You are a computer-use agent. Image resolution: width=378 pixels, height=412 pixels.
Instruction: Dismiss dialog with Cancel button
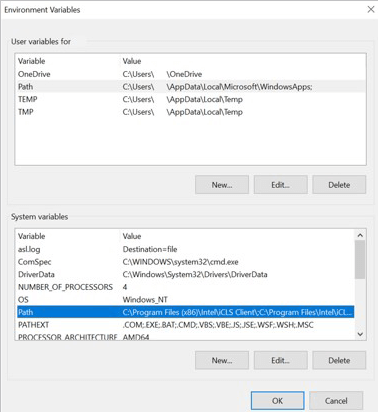[x=336, y=401]
